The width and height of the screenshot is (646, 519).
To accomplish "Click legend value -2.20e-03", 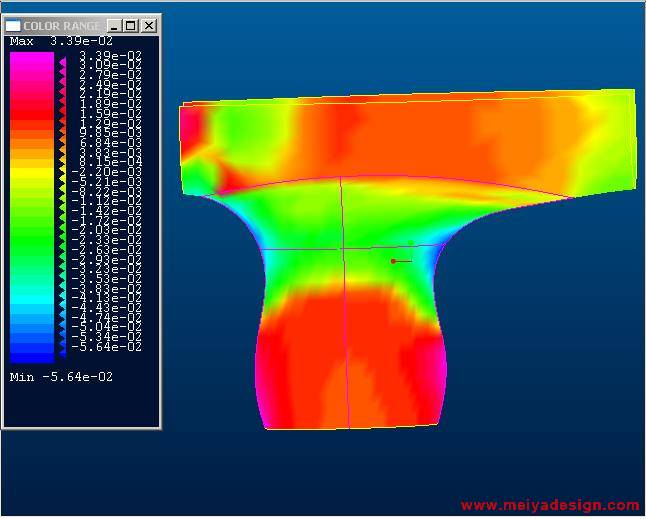I will click(107, 172).
